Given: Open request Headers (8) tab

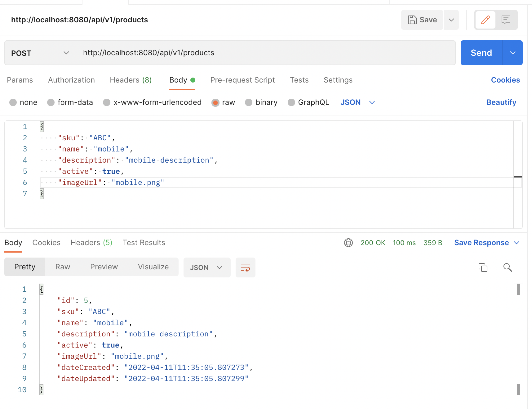Looking at the screenshot, I should coord(131,80).
